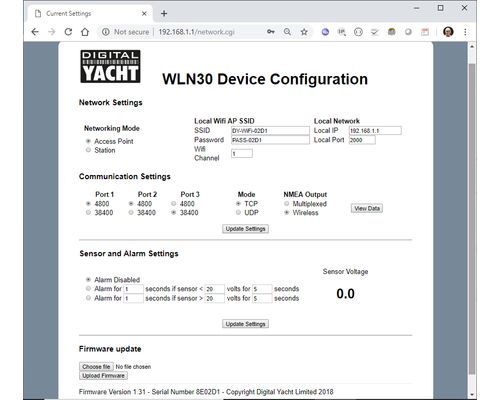Viewport: 500px width, 400px height.
Task: Choose UDP communication mode
Action: tap(238, 212)
